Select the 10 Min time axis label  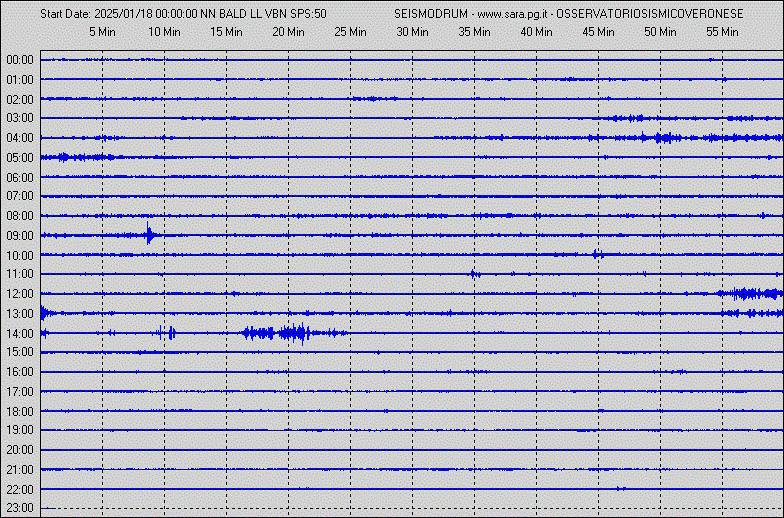pyautogui.click(x=164, y=32)
